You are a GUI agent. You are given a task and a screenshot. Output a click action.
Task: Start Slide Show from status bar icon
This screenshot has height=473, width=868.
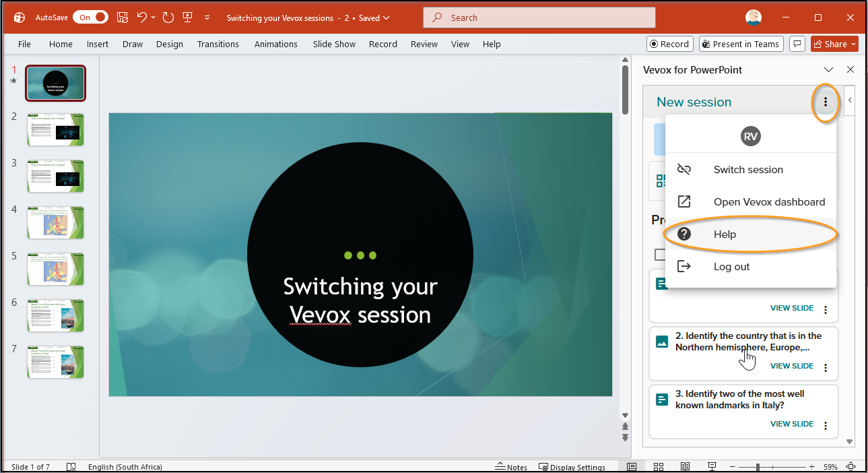pos(712,467)
